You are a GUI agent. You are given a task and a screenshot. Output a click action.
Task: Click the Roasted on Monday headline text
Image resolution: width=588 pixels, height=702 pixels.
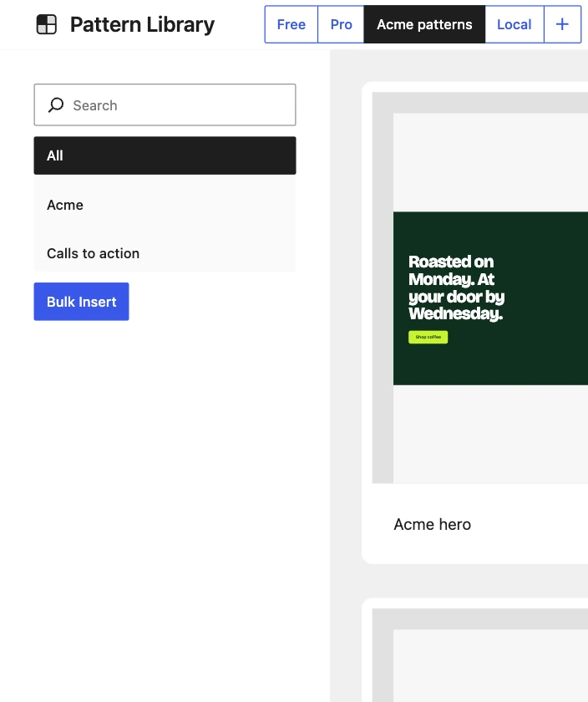click(x=456, y=287)
